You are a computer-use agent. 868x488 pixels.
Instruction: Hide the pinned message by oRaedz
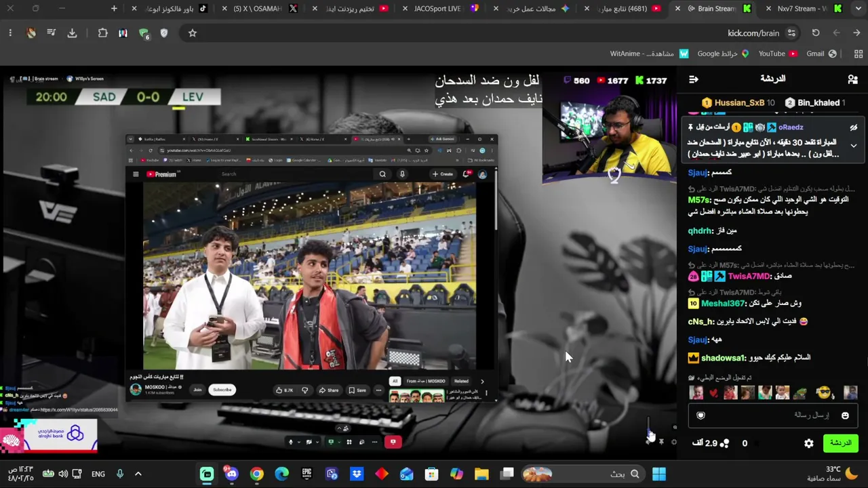(854, 127)
